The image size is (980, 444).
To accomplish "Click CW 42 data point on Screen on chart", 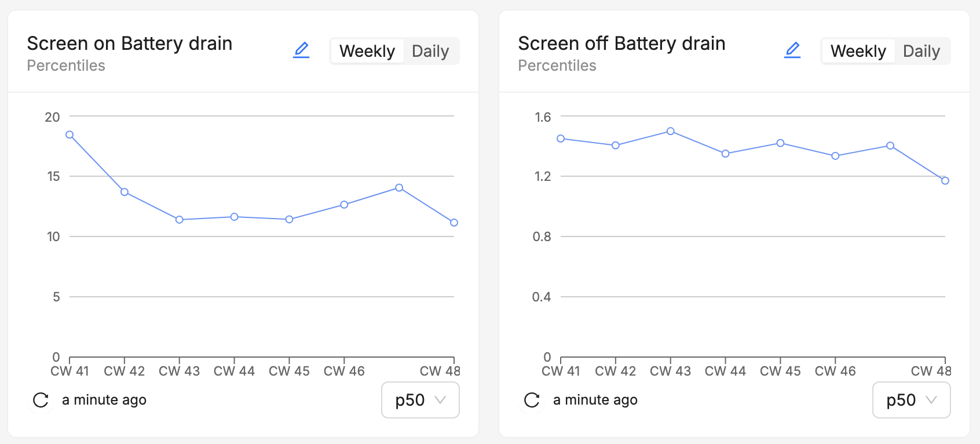I will pos(125,192).
